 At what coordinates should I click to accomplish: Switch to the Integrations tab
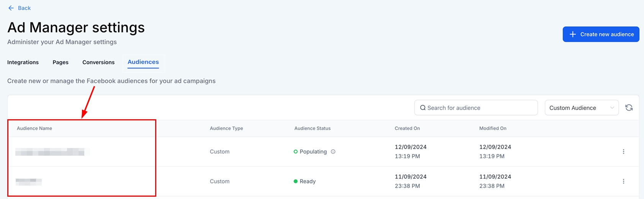tap(23, 62)
